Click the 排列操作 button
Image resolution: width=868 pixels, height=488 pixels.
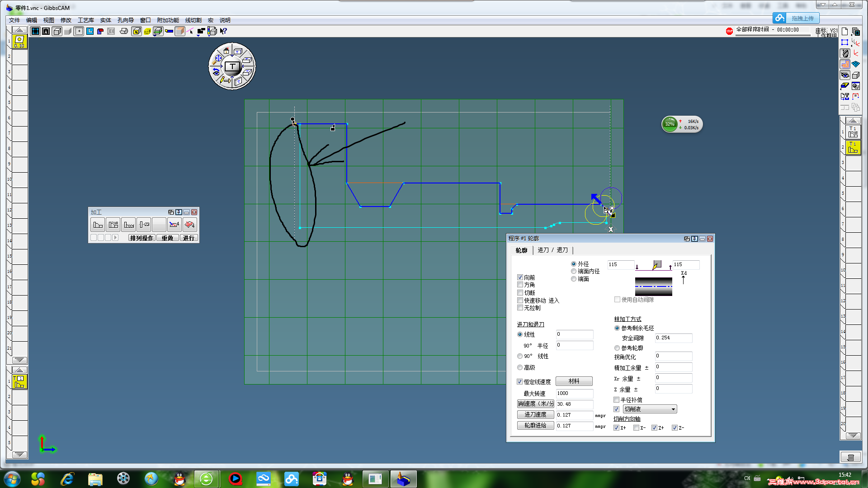[142, 238]
